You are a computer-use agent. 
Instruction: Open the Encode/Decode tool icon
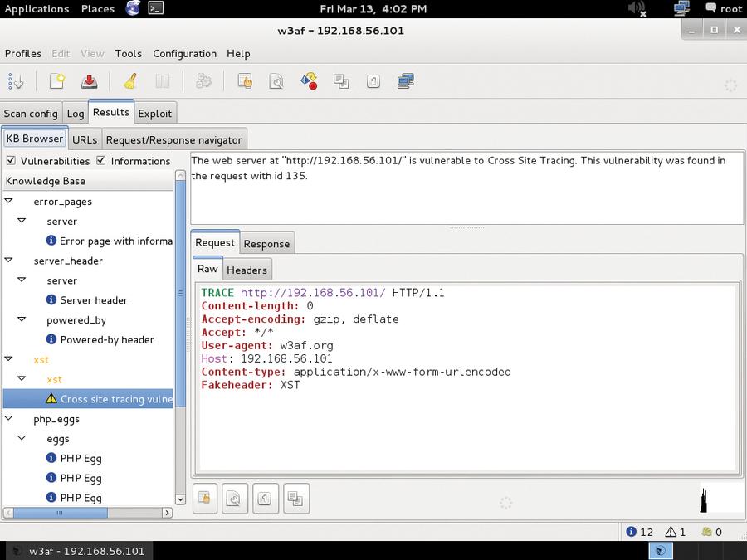[x=310, y=81]
